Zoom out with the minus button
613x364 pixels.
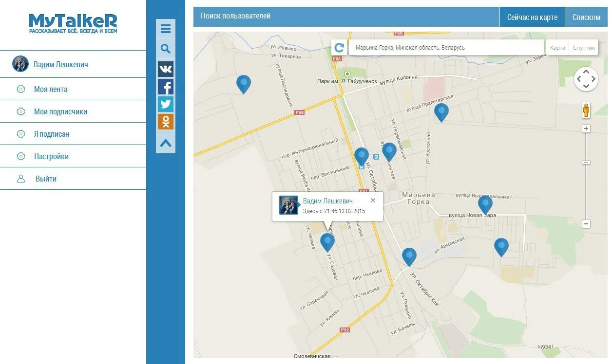point(586,224)
